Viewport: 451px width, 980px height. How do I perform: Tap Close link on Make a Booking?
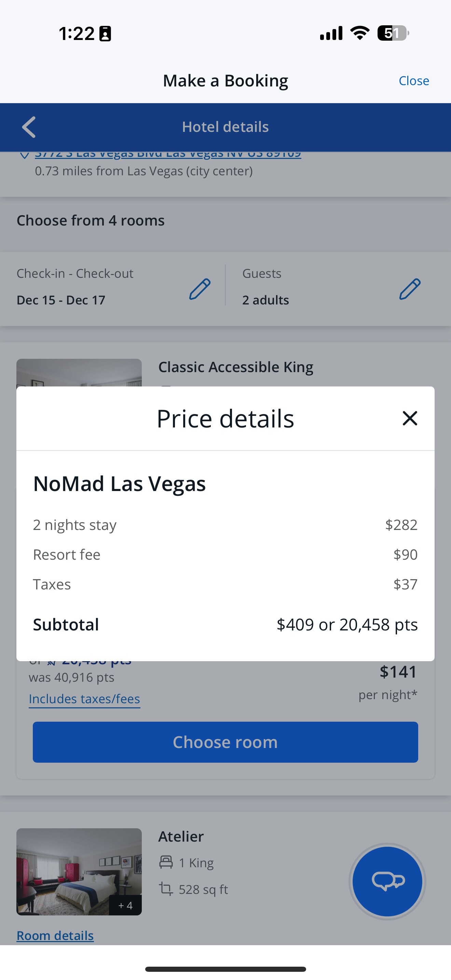(x=414, y=81)
